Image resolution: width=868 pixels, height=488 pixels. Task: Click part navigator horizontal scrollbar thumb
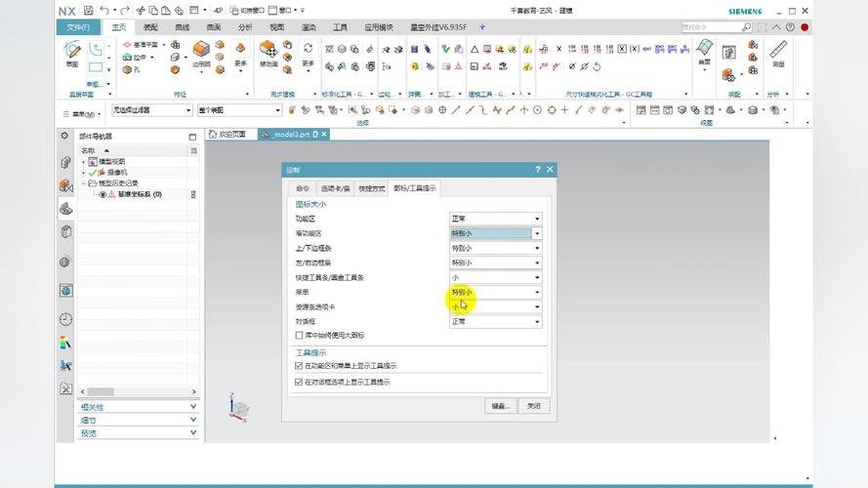(101, 391)
